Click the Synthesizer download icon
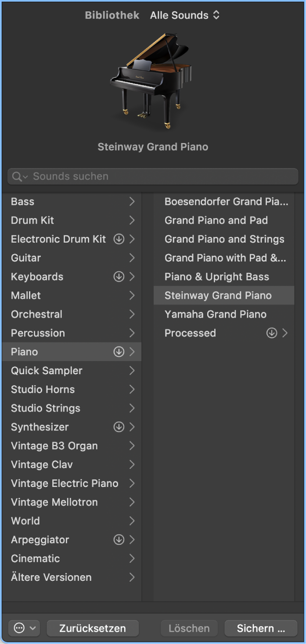 pyautogui.click(x=119, y=427)
